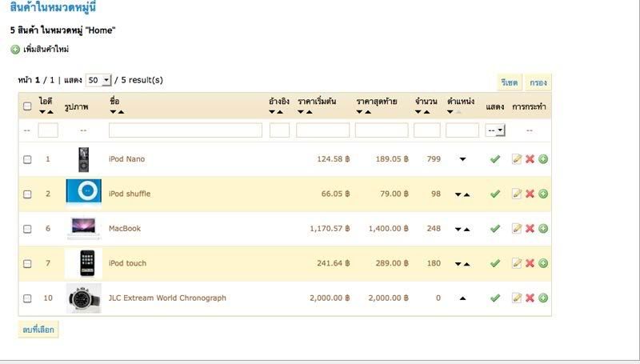
Task: Move iPod touch position up
Action: 467,264
